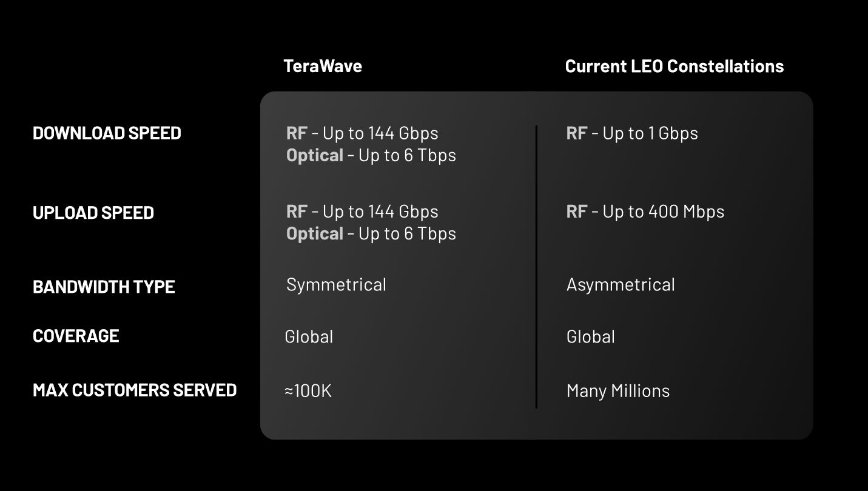
Task: Select TeraWave's Optical 6 Tbps upload speed
Action: [x=371, y=233]
